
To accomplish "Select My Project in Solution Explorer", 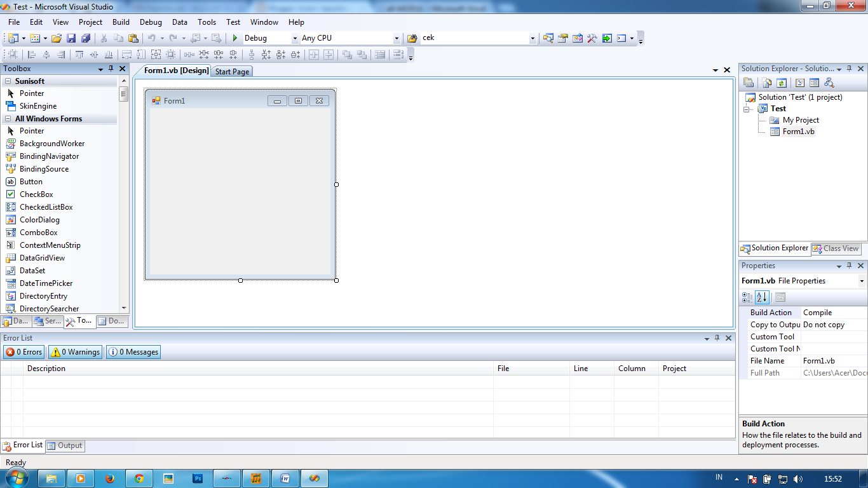I will (x=801, y=120).
